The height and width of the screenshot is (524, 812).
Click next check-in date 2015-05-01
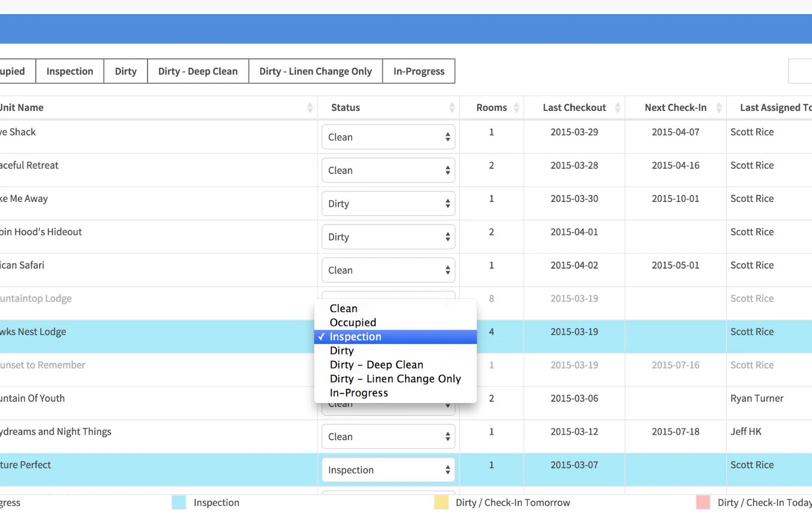(x=675, y=266)
